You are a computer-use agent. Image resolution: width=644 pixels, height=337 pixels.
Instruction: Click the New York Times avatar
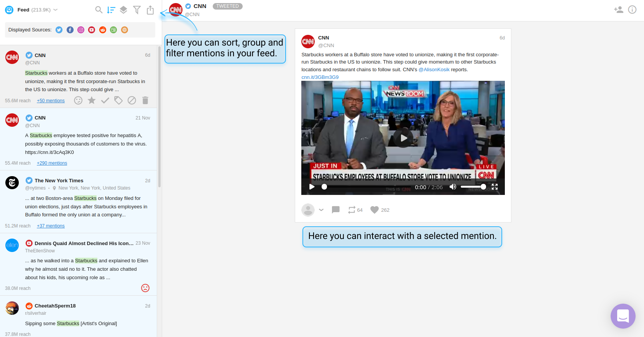[12, 183]
